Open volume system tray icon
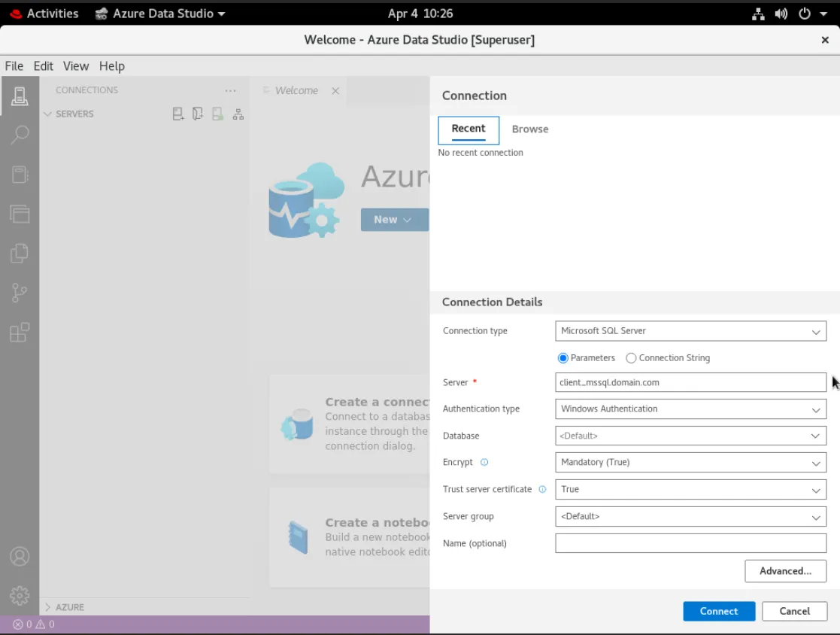The image size is (840, 635). coord(781,14)
